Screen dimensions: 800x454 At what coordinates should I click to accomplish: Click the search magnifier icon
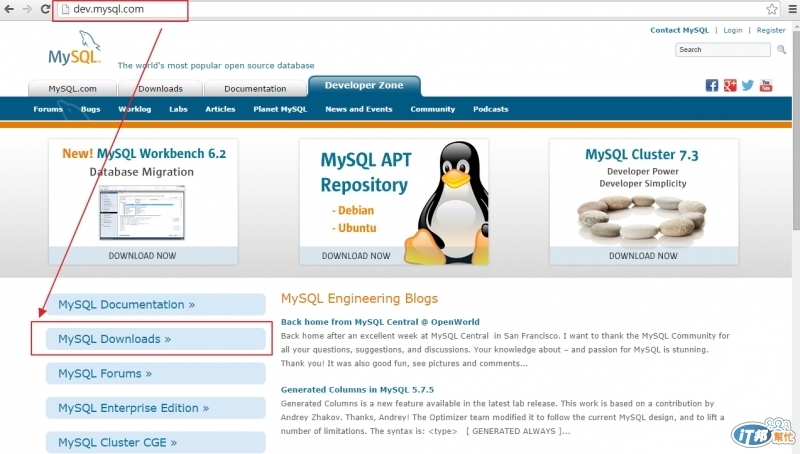pos(781,49)
